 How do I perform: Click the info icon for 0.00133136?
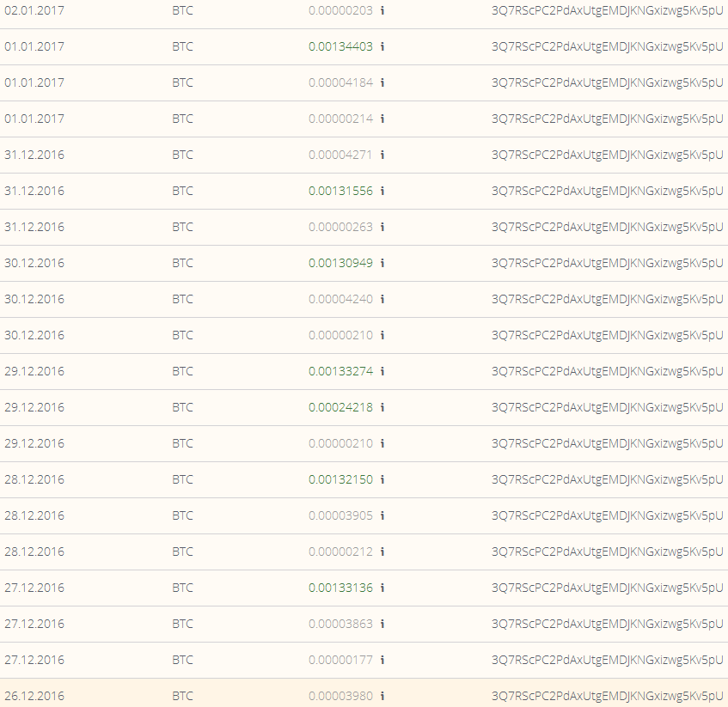click(382, 588)
